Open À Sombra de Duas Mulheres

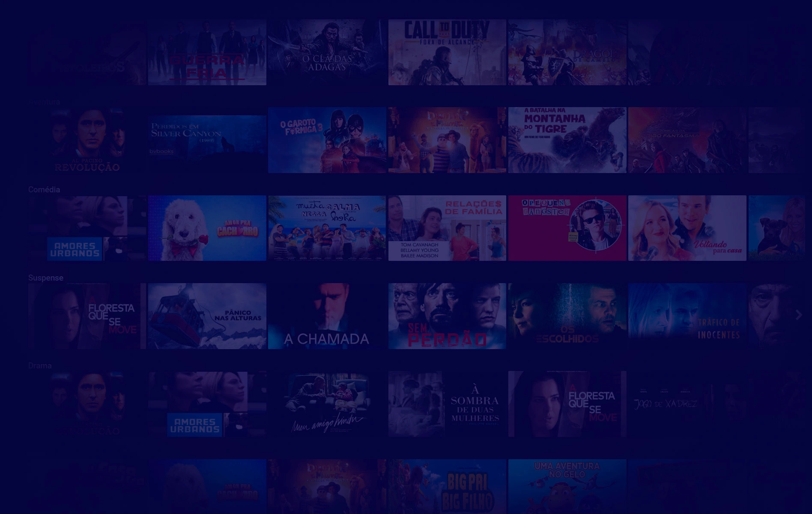(447, 404)
